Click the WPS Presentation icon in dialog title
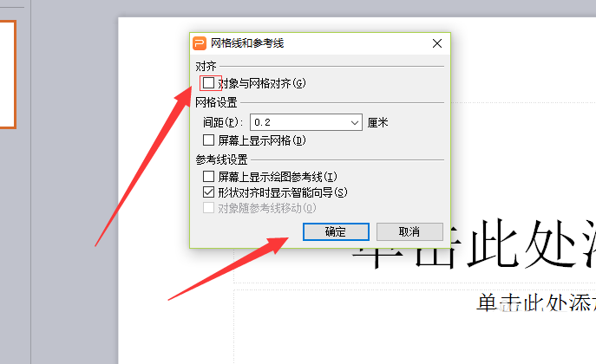596x364 pixels. click(200, 43)
